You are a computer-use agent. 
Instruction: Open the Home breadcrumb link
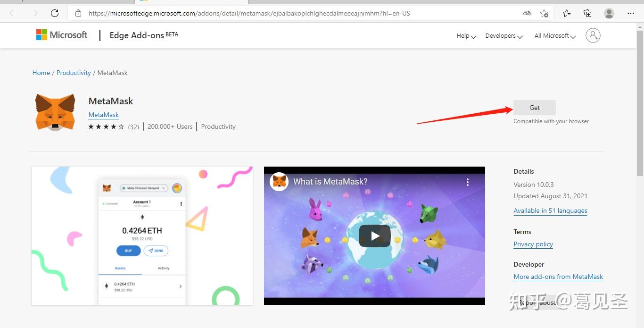[41, 73]
